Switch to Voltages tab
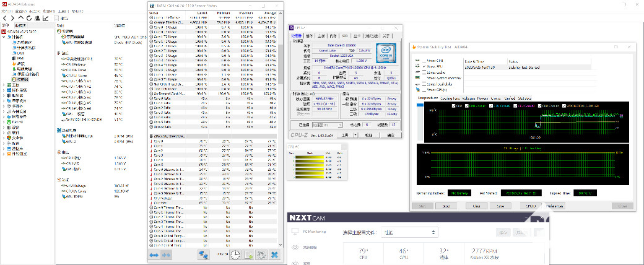This screenshot has width=644, height=265. pos(469,98)
